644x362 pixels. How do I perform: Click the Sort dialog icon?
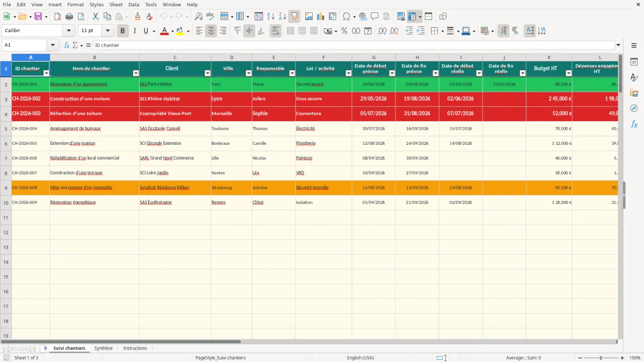(259, 17)
